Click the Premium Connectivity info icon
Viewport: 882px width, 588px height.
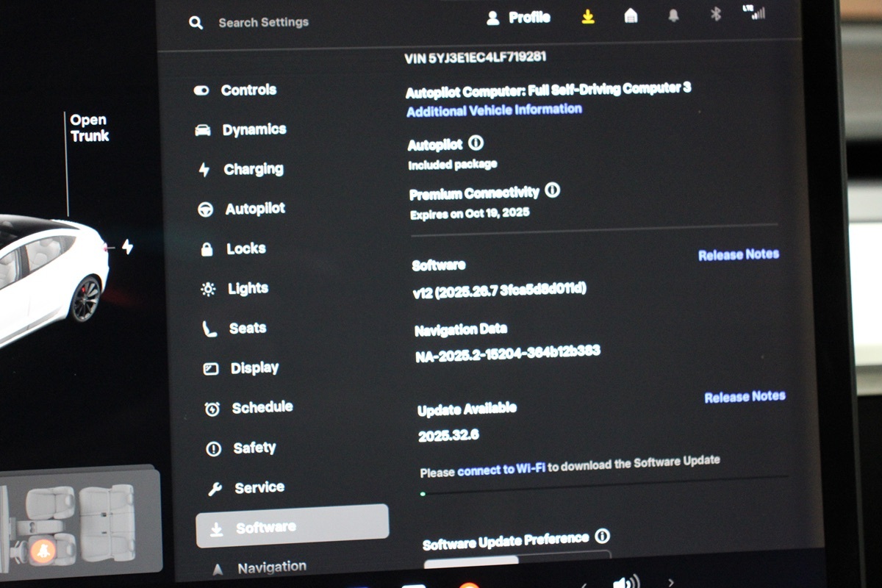(x=553, y=191)
